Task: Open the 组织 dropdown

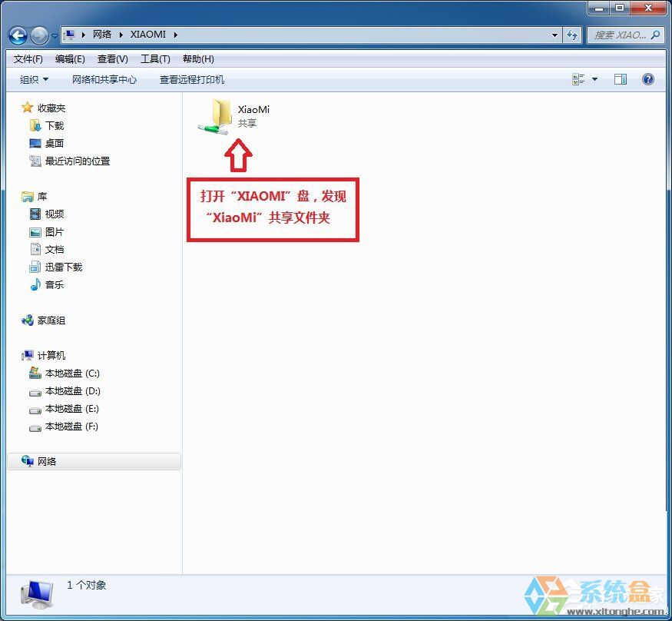Action: (34, 79)
